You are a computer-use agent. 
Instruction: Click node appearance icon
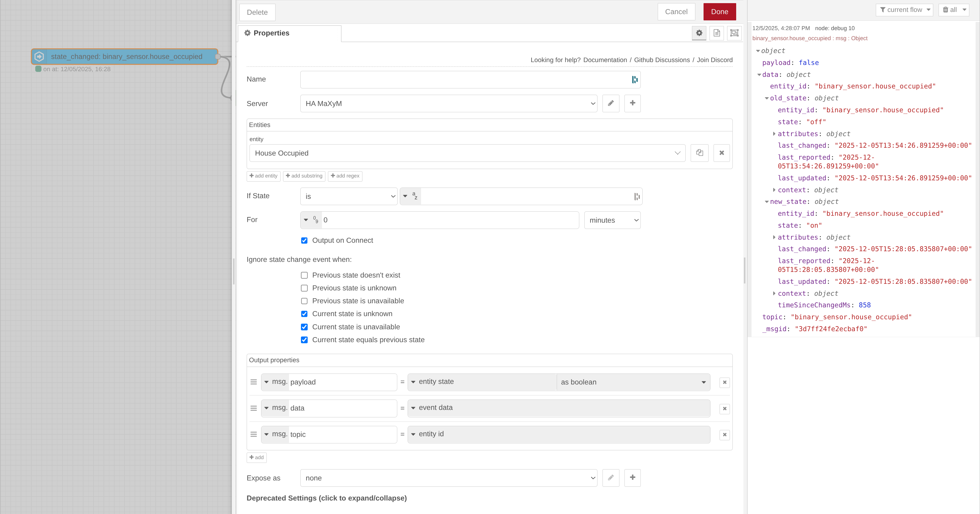pos(734,33)
